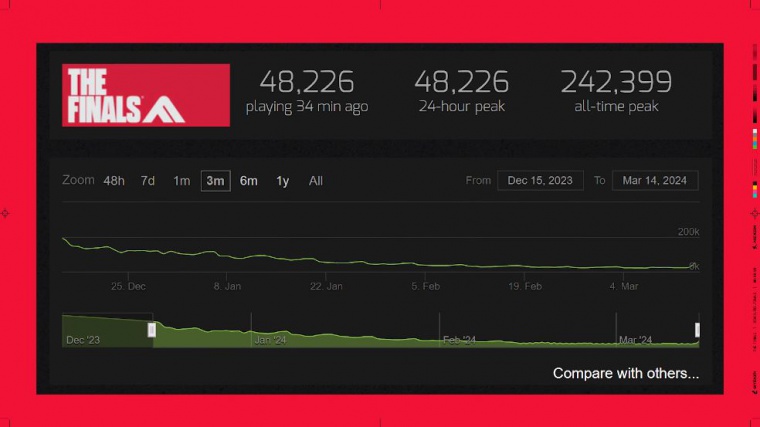Set chart zoom to 48h
This screenshot has height=427, width=760.
pos(114,181)
